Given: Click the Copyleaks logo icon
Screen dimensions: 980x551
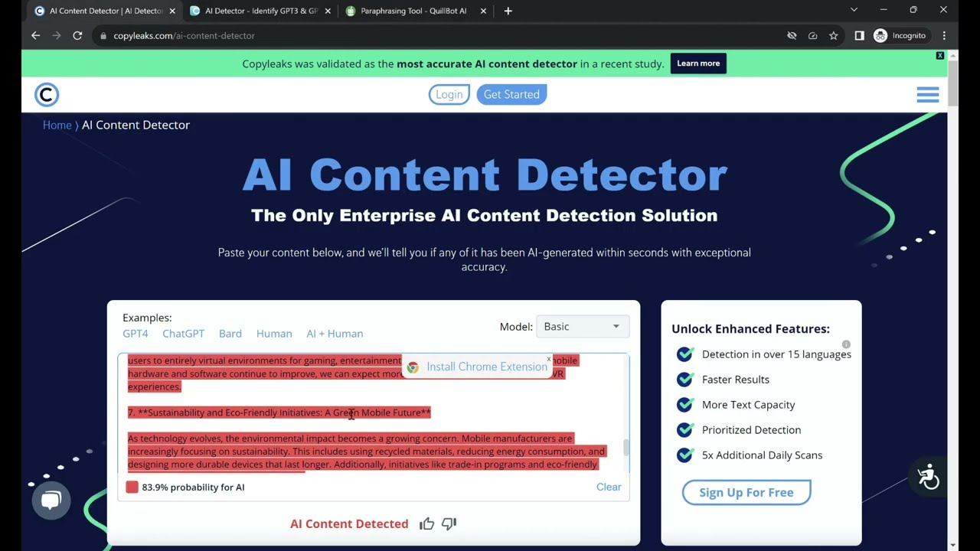Looking at the screenshot, I should [x=47, y=94].
